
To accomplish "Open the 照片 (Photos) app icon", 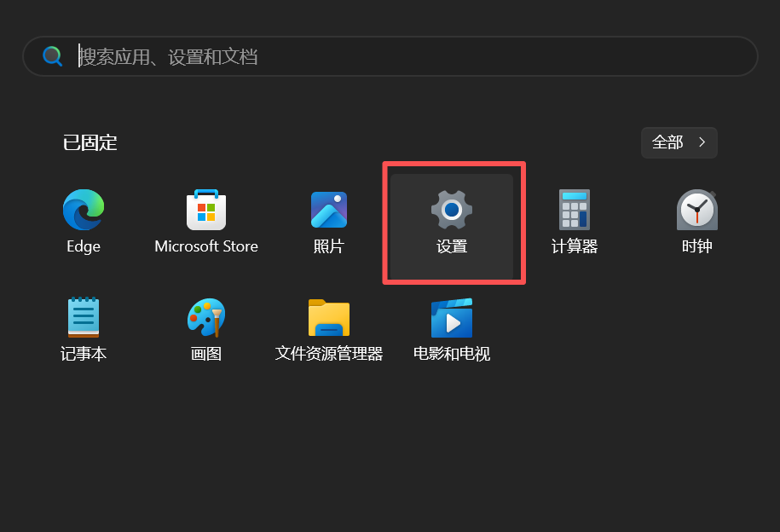I will [x=328, y=210].
